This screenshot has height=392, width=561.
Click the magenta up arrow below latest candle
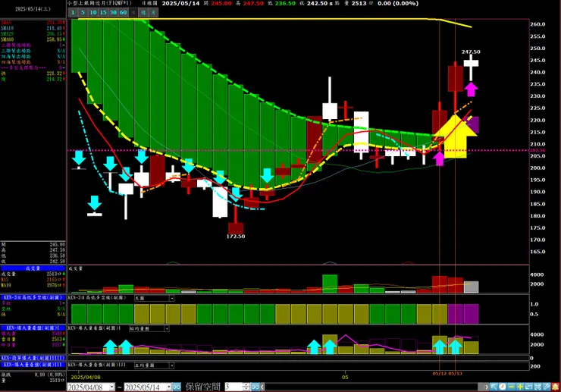(472, 89)
